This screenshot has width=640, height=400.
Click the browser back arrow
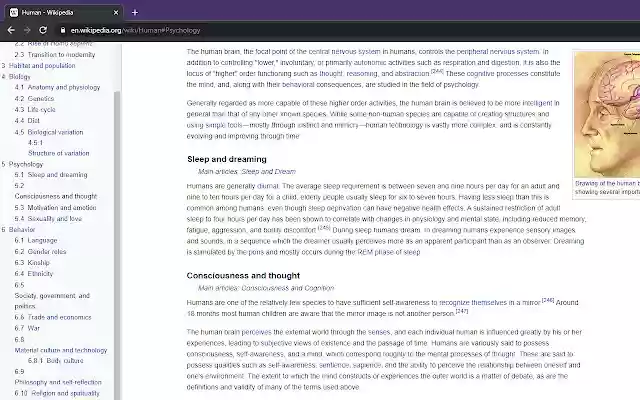[11, 30]
